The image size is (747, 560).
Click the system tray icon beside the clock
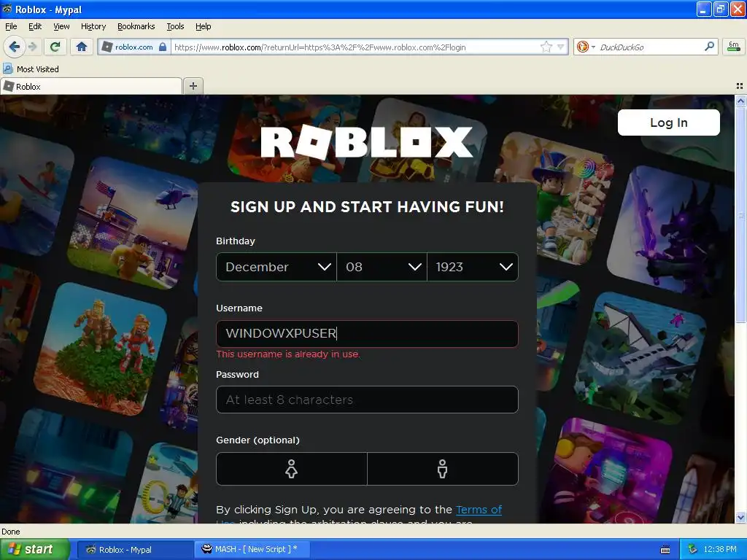click(693, 550)
